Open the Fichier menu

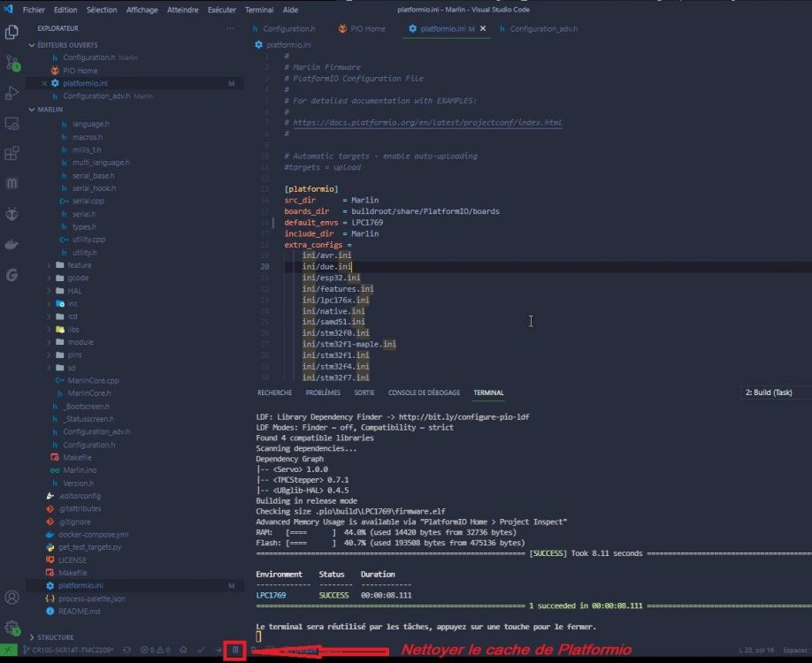(34, 10)
